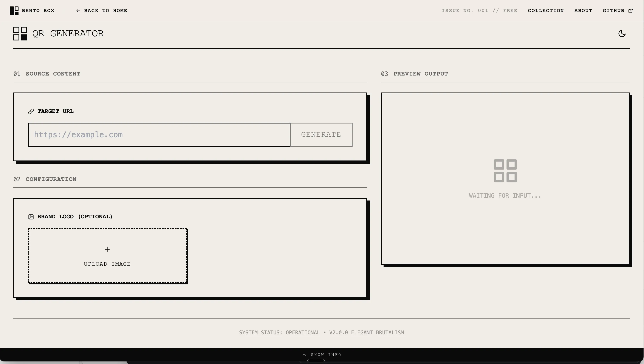
Task: Focus the Target URL input field
Action: tap(159, 134)
